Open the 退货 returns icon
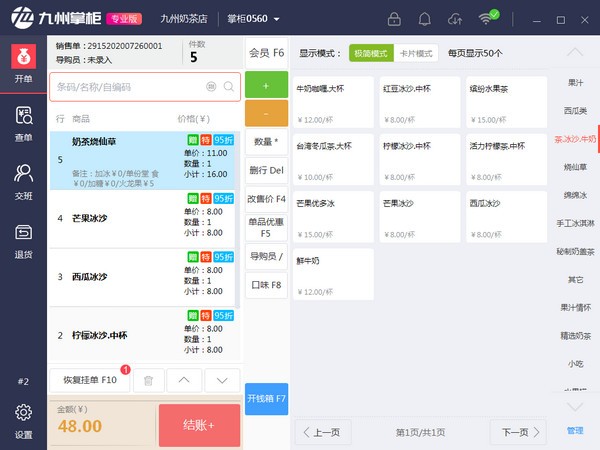The height and width of the screenshot is (450, 600). point(23,239)
